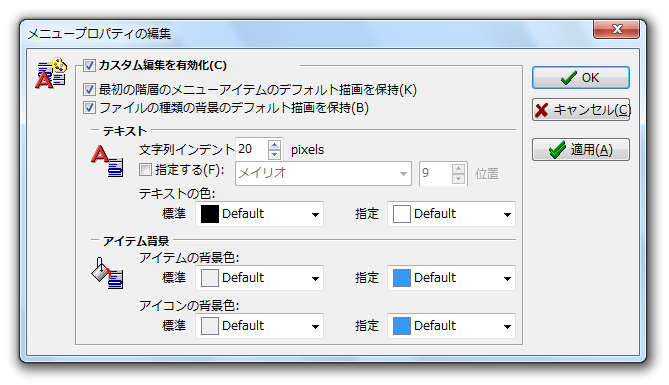Close the メニュープロパティの編集 dialog
669x385 pixels.
617,29
